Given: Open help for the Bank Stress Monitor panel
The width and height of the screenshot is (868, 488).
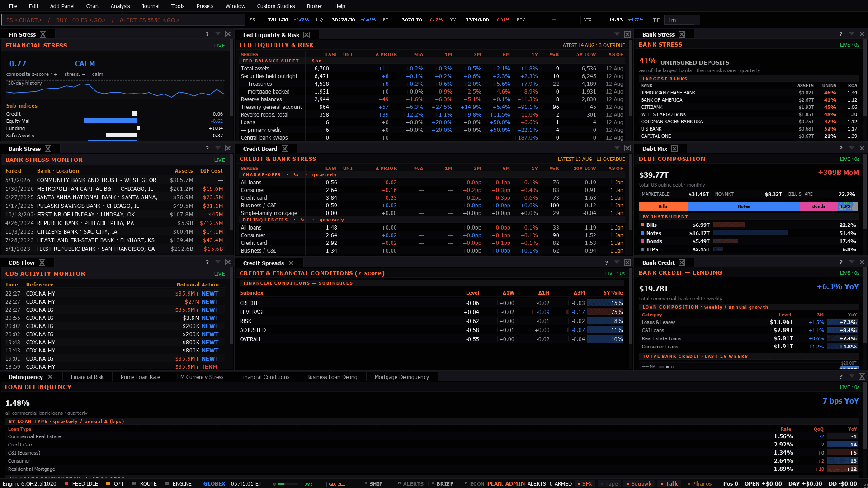Looking at the screenshot, I should (x=207, y=149).
